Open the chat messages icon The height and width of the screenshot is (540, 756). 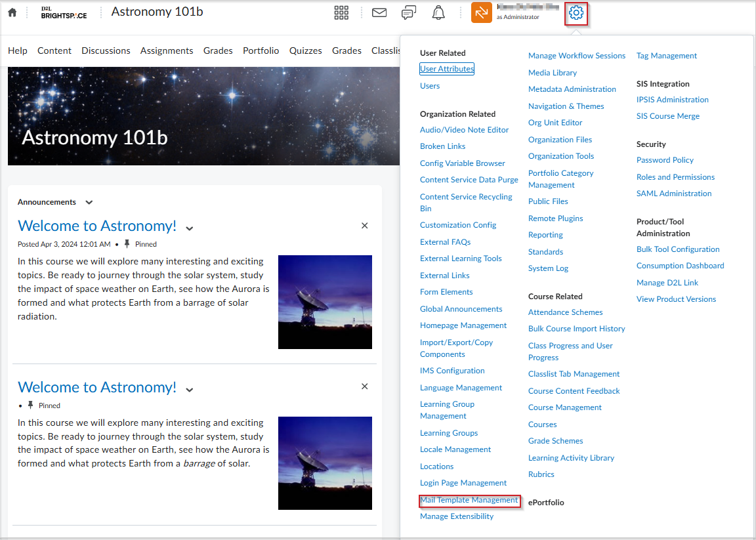click(408, 12)
